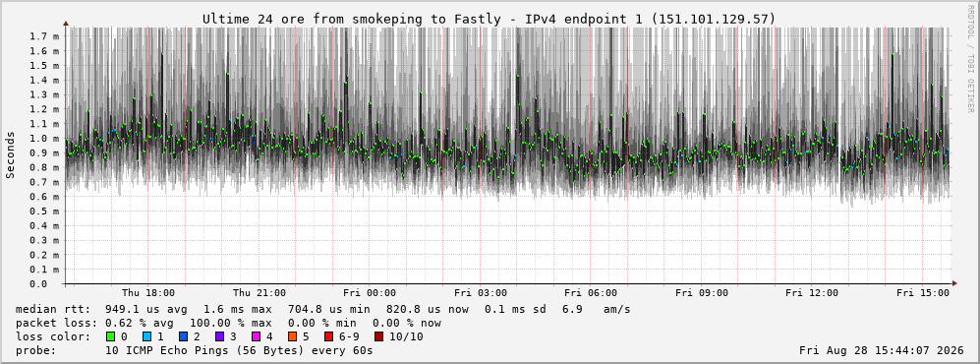Click the Thu 18:00 time axis label

pyautogui.click(x=148, y=293)
